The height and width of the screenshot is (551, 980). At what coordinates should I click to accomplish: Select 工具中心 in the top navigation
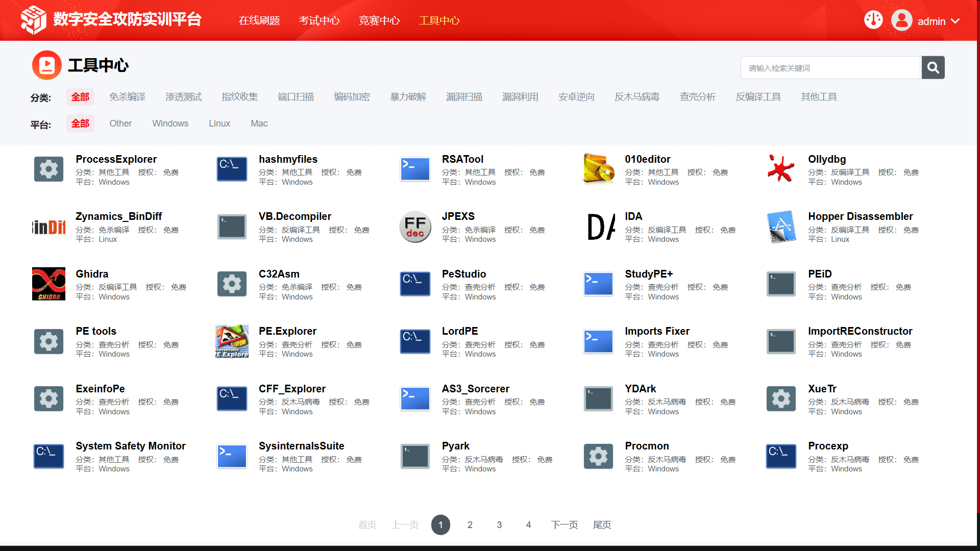pyautogui.click(x=439, y=20)
